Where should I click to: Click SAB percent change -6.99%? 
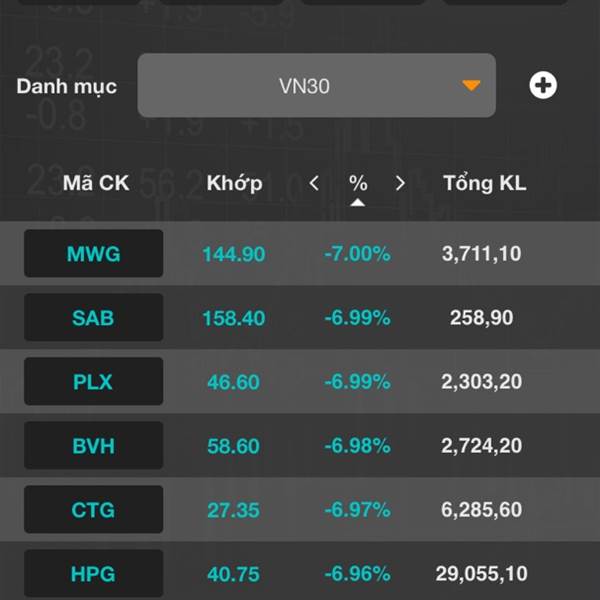pyautogui.click(x=357, y=318)
